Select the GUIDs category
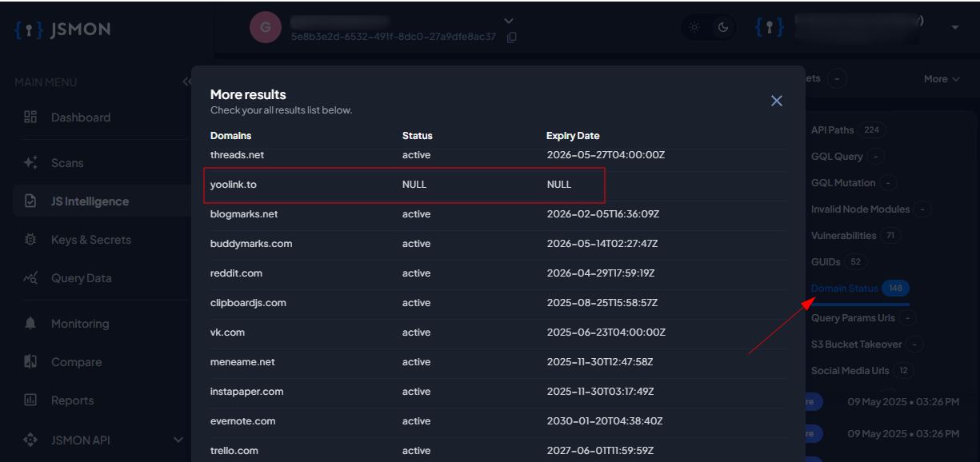Image resolution: width=980 pixels, height=462 pixels. [838, 262]
